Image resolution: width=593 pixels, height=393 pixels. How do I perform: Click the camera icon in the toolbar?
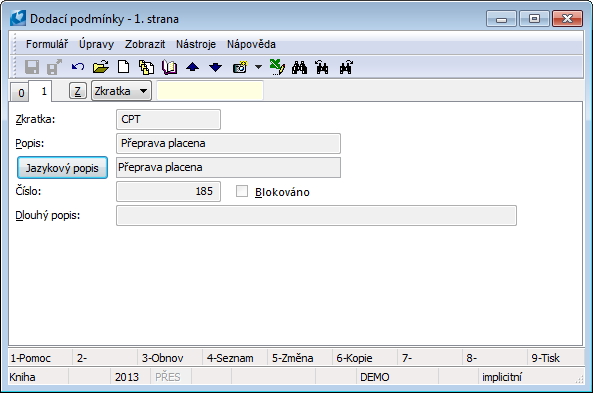(240, 67)
